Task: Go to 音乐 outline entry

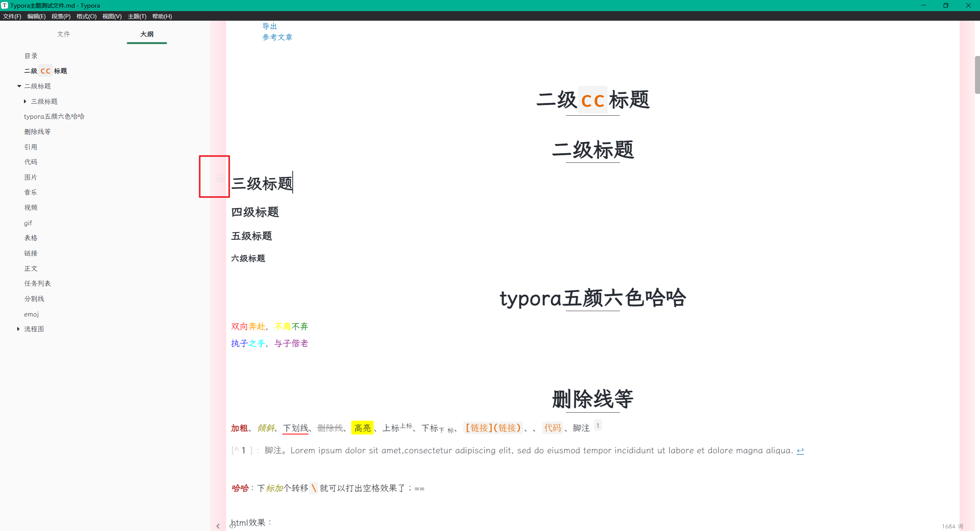Action: point(31,192)
